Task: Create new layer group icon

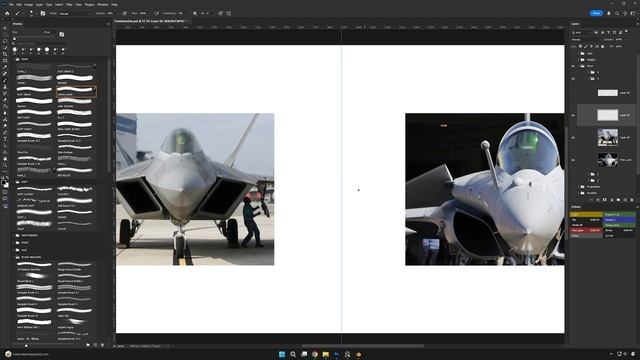Action: click(618, 200)
